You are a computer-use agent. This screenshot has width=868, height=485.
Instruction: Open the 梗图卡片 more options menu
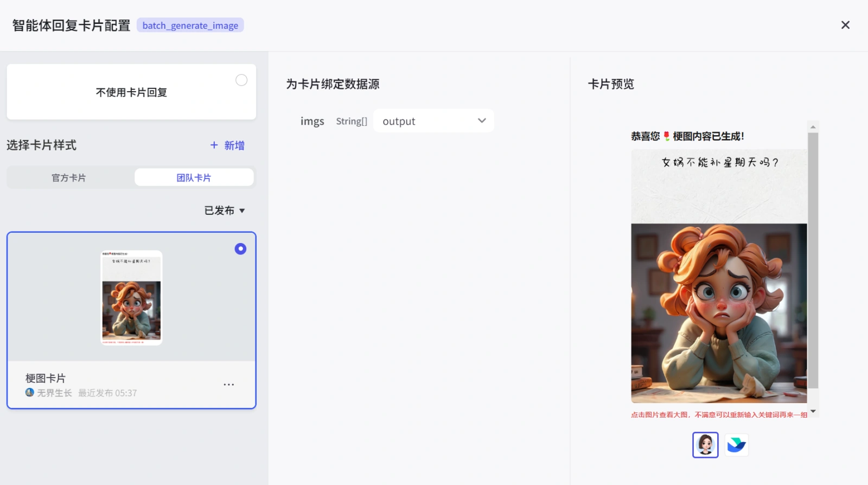coord(229,385)
